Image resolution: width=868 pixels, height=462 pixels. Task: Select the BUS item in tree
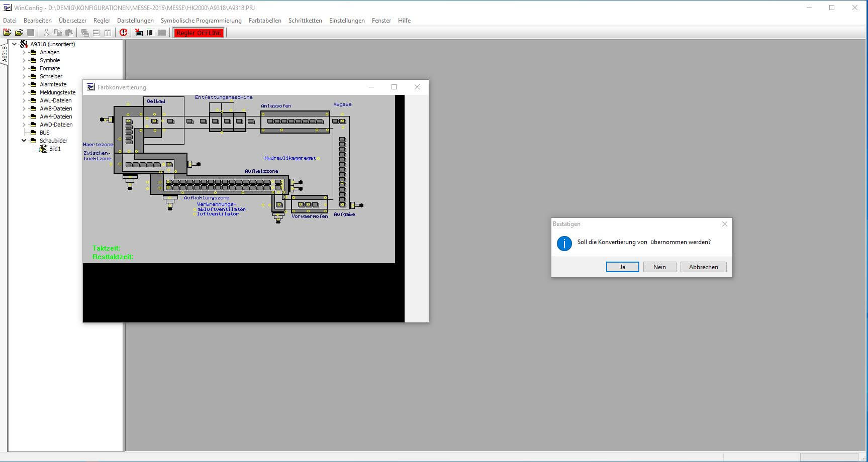[45, 133]
